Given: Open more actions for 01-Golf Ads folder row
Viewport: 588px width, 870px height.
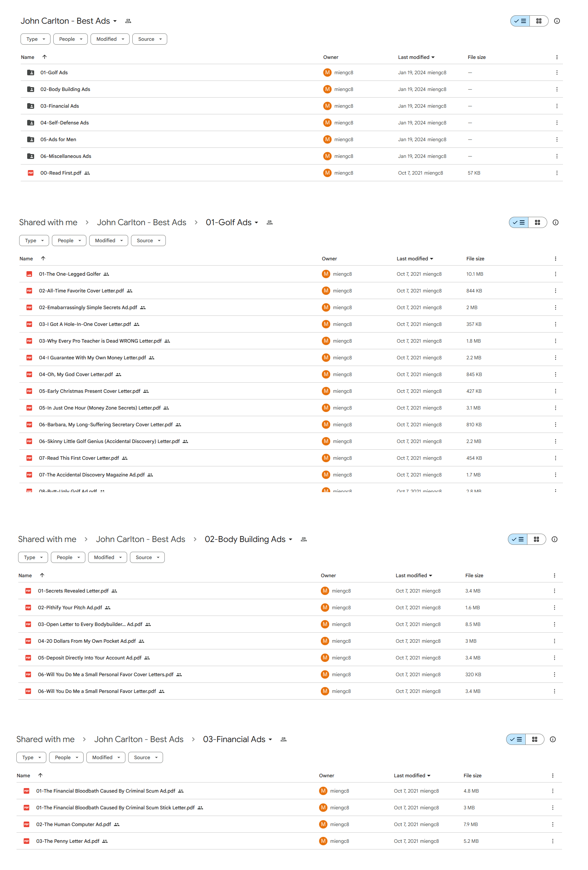Looking at the screenshot, I should coord(557,72).
